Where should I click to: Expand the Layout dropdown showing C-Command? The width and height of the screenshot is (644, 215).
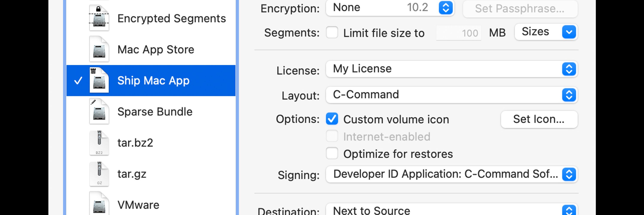point(451,95)
